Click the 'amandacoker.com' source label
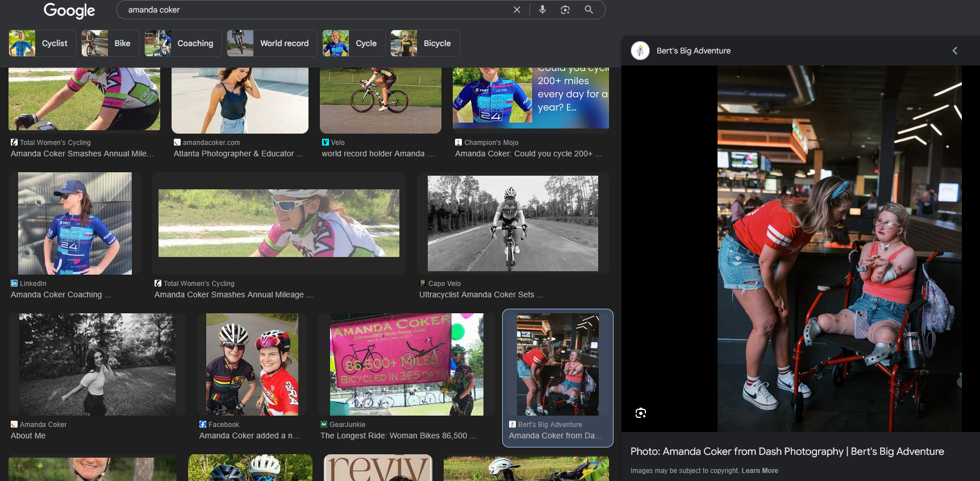Image resolution: width=980 pixels, height=481 pixels. 211,142
